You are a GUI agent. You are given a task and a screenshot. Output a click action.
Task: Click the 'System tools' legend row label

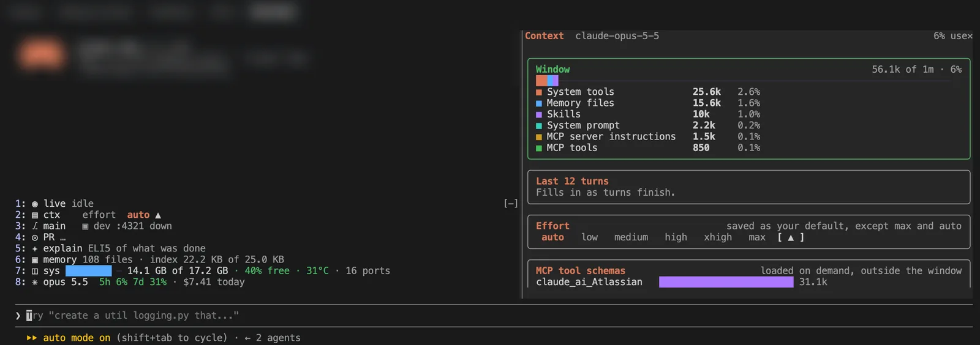[x=581, y=92]
